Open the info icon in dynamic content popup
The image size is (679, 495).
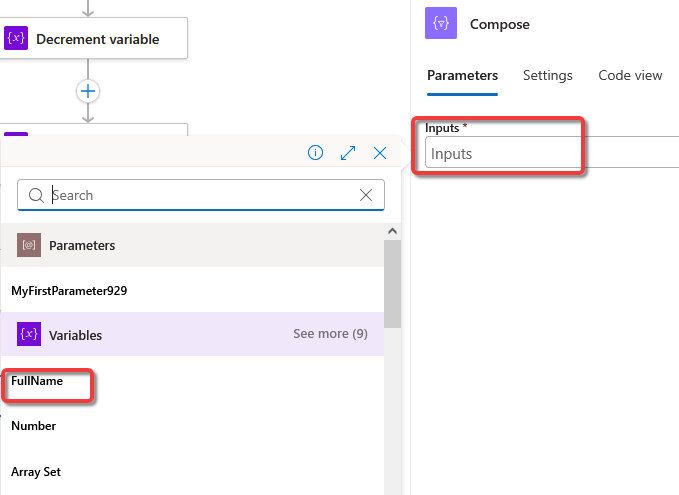(315, 152)
